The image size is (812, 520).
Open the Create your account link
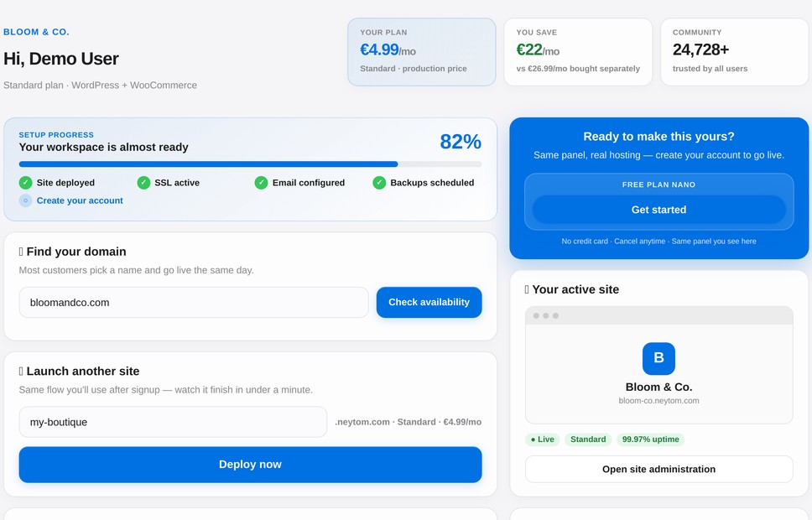pos(80,200)
